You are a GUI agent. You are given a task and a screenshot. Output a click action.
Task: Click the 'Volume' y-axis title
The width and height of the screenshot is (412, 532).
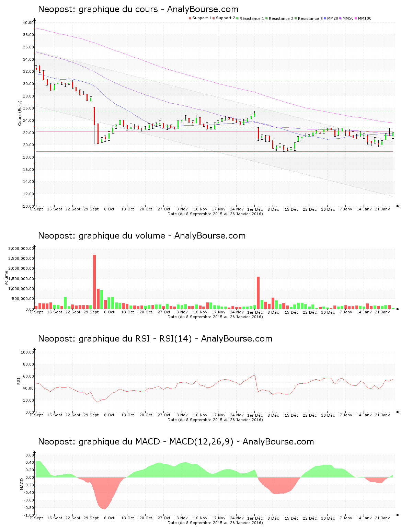[x=6, y=278]
